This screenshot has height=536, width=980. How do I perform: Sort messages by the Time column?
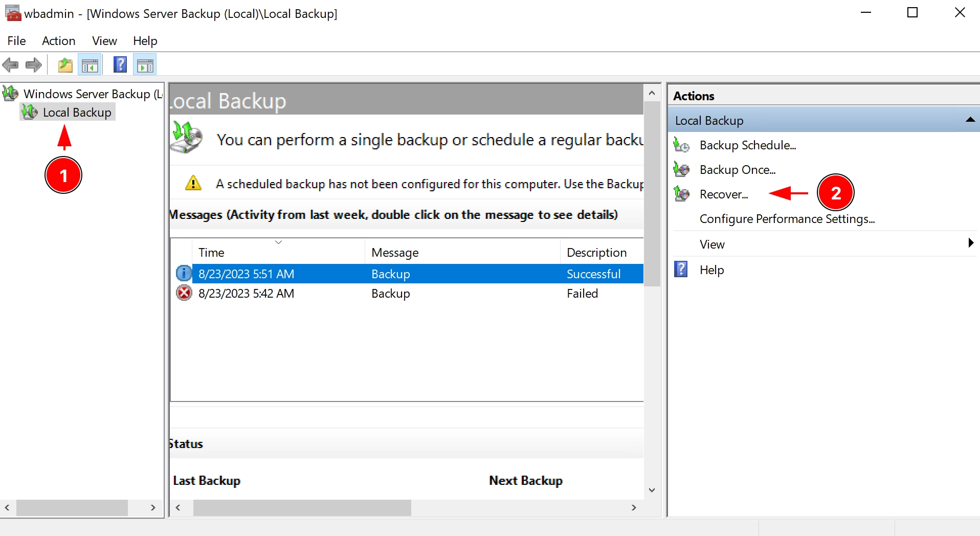212,253
